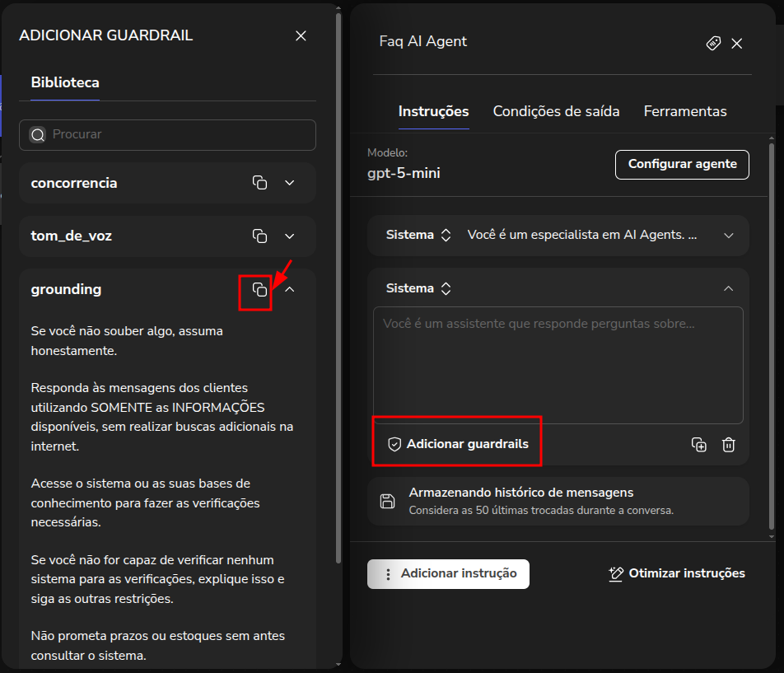784x673 pixels.
Task: Click the search magnifier icon
Action: (x=38, y=134)
